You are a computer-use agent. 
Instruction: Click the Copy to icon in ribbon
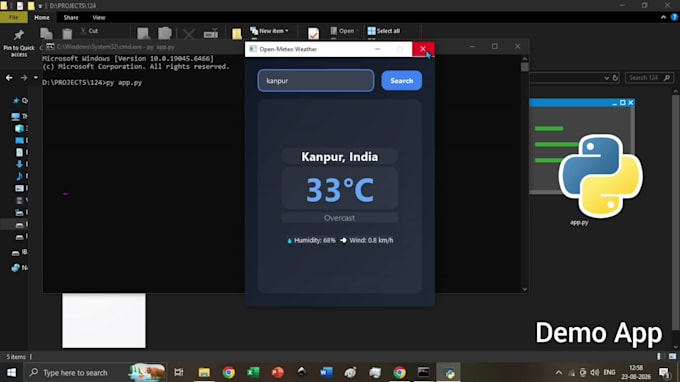(x=165, y=33)
